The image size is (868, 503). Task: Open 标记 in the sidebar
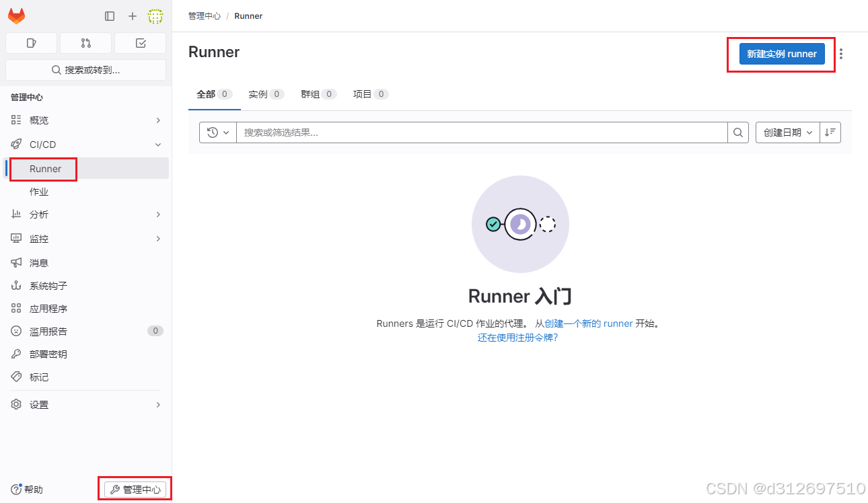85,377
